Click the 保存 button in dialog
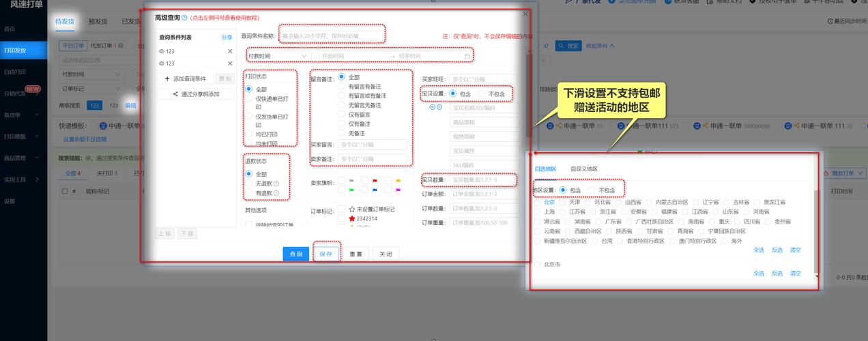The image size is (868, 341). [325, 254]
